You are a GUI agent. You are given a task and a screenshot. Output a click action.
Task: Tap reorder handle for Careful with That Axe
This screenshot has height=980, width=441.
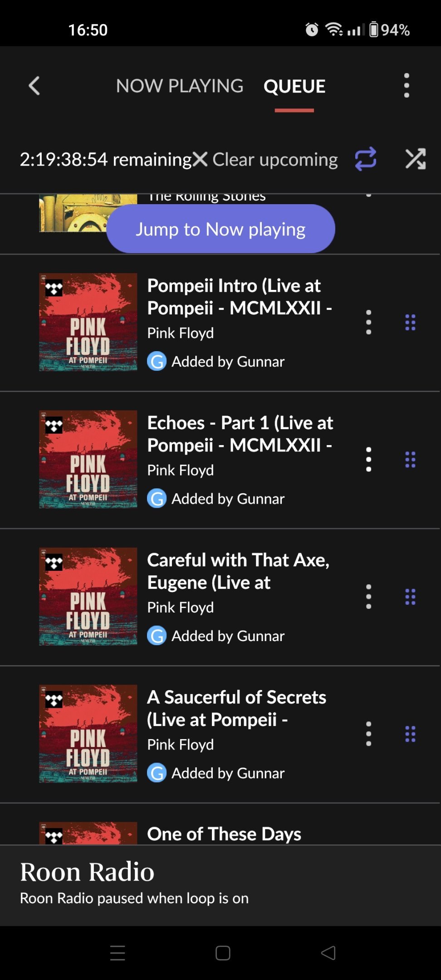point(410,597)
